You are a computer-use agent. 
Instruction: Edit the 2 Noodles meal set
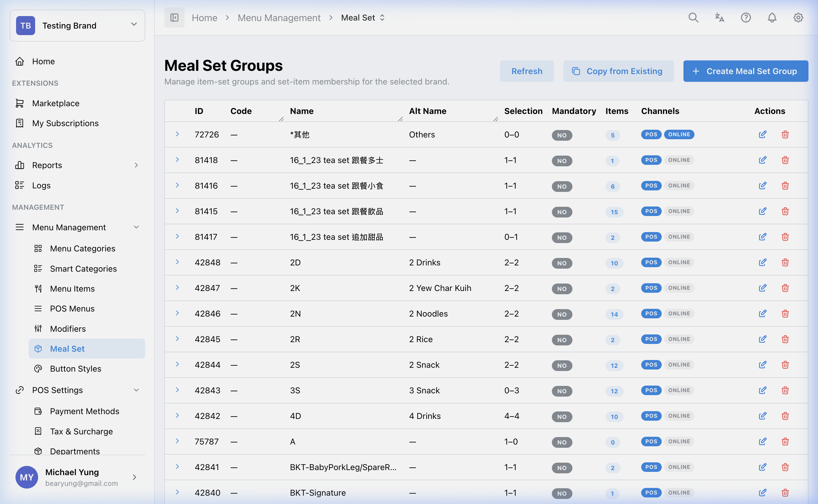coord(762,314)
